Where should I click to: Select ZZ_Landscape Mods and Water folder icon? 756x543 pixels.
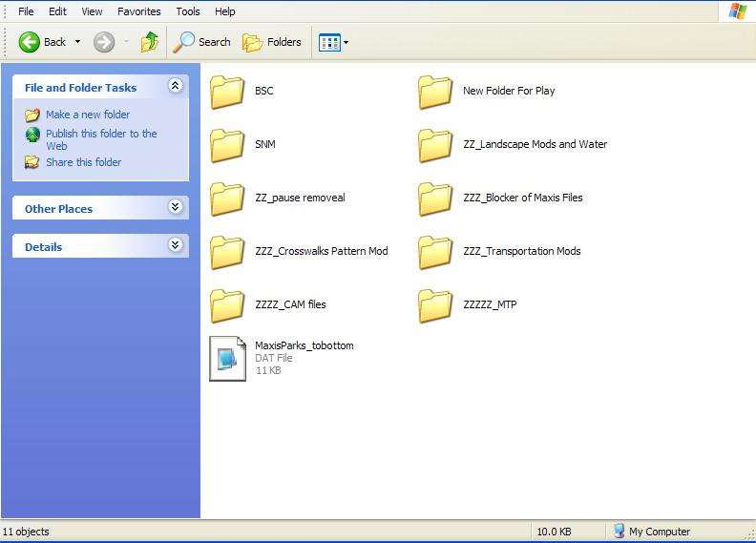tap(435, 145)
